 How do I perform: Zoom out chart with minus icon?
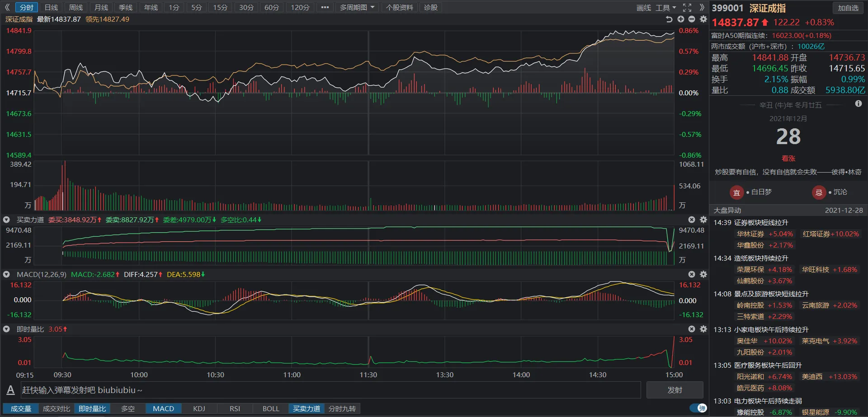click(x=692, y=19)
